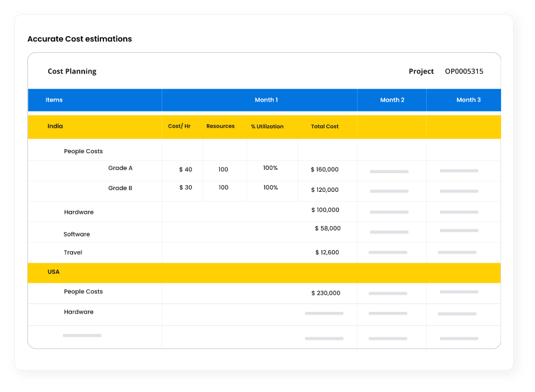Select the $ 160,000 total cost cell

[x=325, y=170]
